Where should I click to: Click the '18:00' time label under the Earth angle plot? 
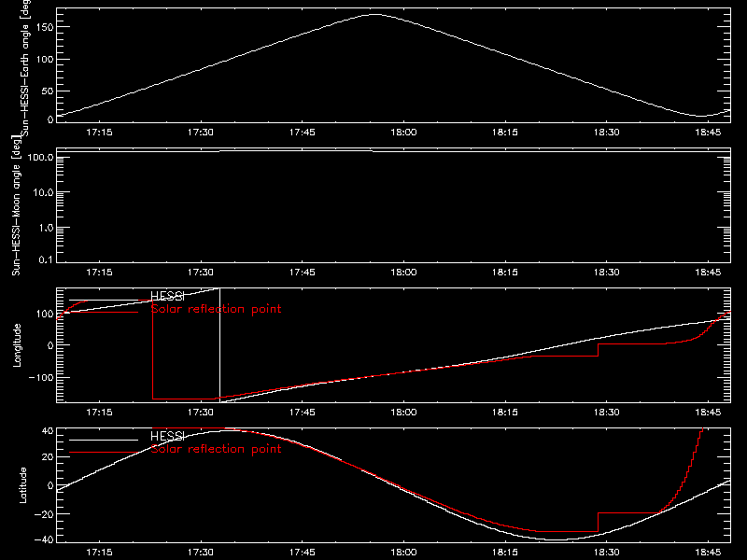(403, 133)
